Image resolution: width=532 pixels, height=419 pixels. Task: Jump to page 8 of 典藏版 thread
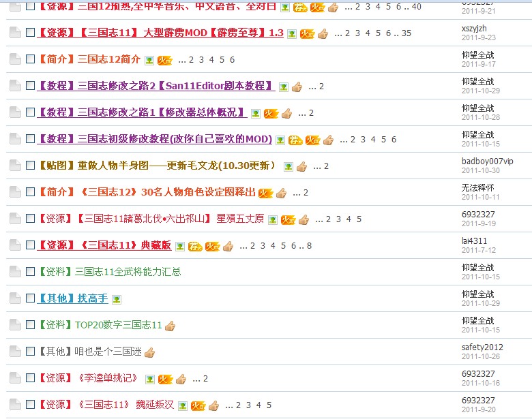coord(309,246)
